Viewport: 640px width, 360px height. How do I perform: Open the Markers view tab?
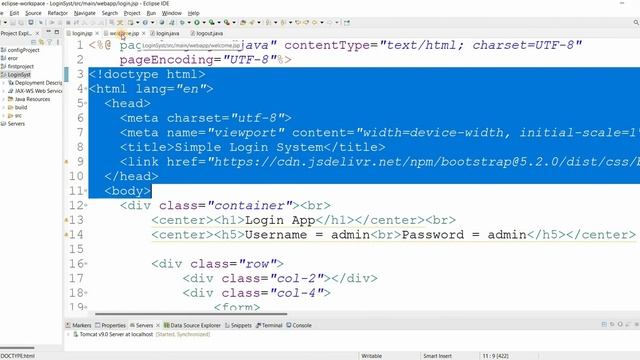[78, 325]
